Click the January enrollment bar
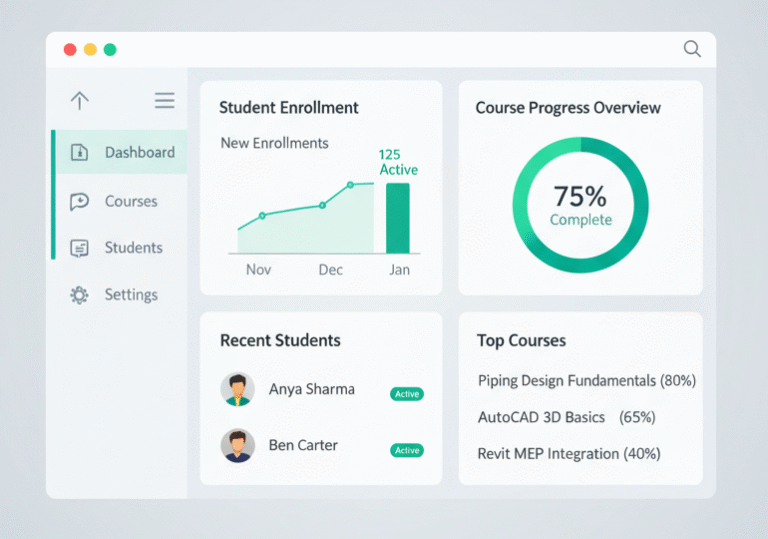 pos(398,218)
